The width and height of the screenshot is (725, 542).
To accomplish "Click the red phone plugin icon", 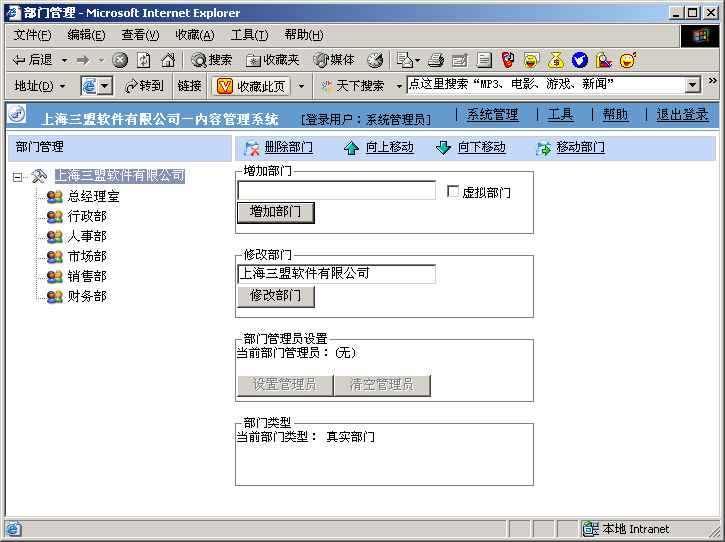I will (x=508, y=60).
